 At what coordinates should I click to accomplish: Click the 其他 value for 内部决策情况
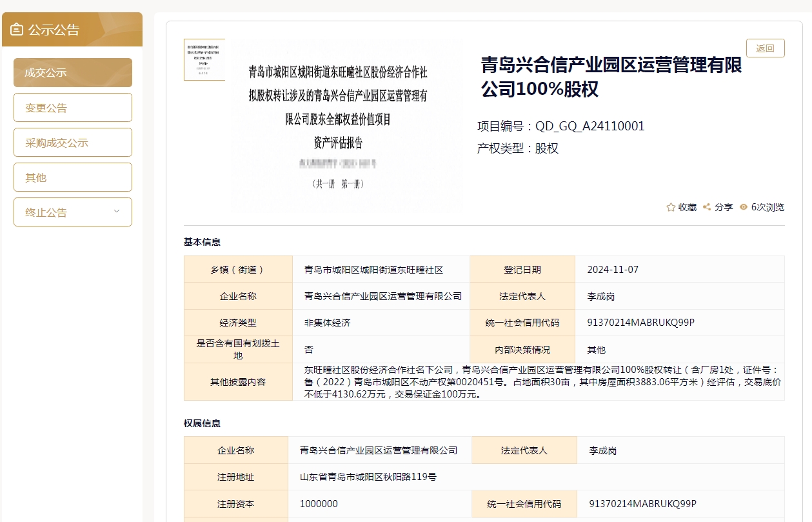(x=596, y=349)
